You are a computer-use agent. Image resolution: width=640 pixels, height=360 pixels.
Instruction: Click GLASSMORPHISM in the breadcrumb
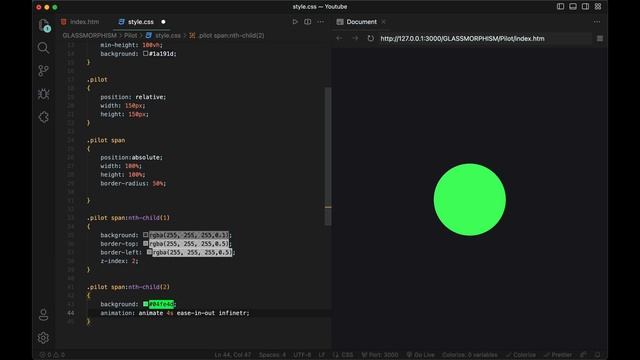click(89, 36)
